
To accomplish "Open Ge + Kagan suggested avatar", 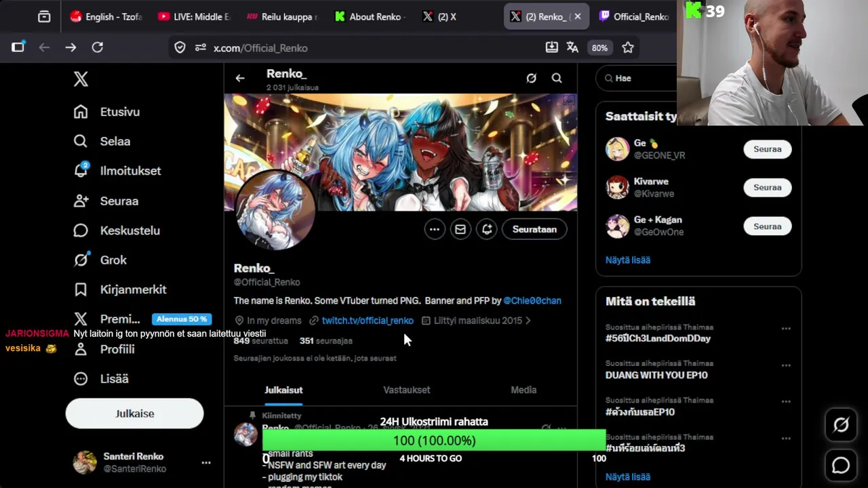I will click(617, 226).
